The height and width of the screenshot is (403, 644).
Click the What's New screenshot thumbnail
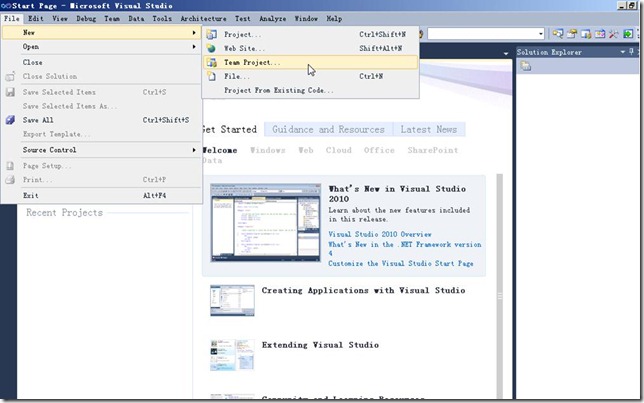(x=265, y=223)
